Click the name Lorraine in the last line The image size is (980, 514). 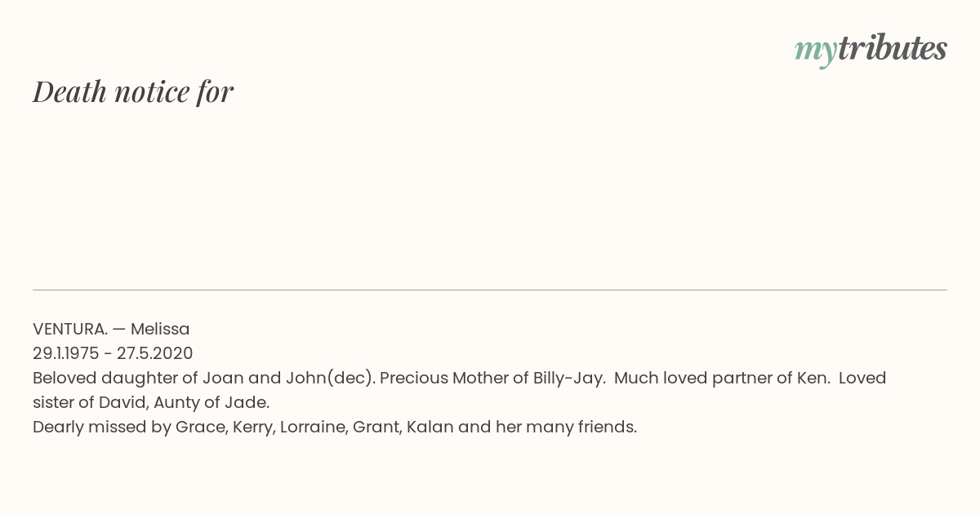313,427
